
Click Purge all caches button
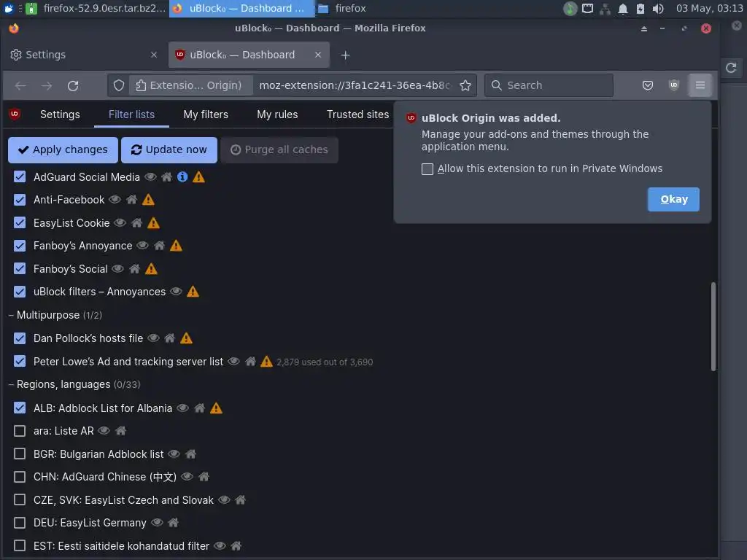click(x=279, y=150)
